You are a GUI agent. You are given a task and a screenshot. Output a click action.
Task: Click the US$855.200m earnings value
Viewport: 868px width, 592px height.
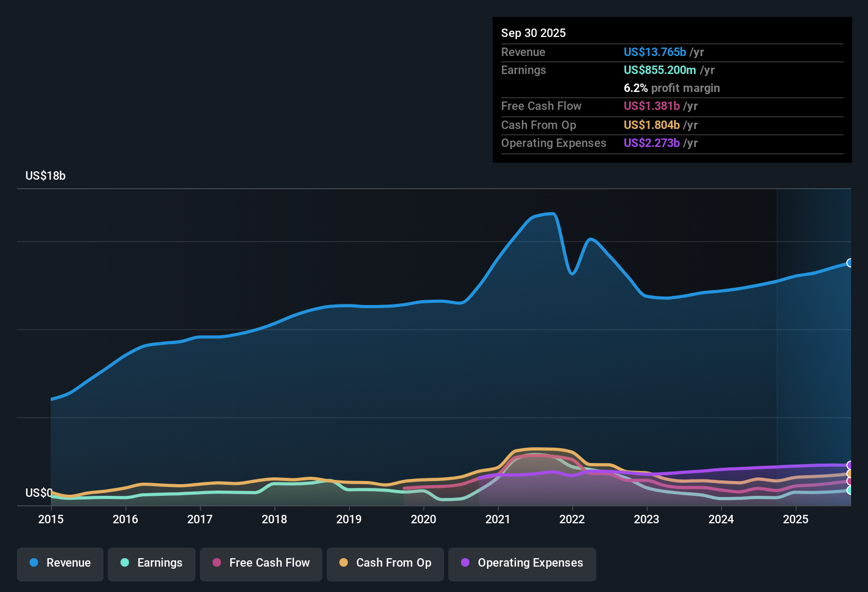click(x=659, y=70)
